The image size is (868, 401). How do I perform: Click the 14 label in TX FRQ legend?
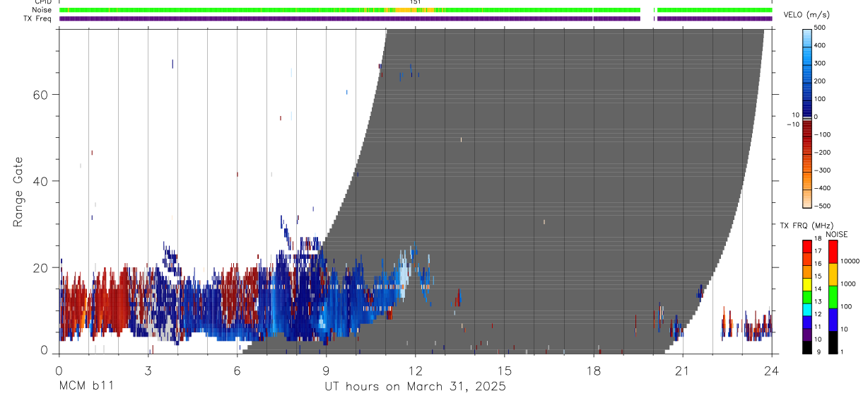point(819,290)
